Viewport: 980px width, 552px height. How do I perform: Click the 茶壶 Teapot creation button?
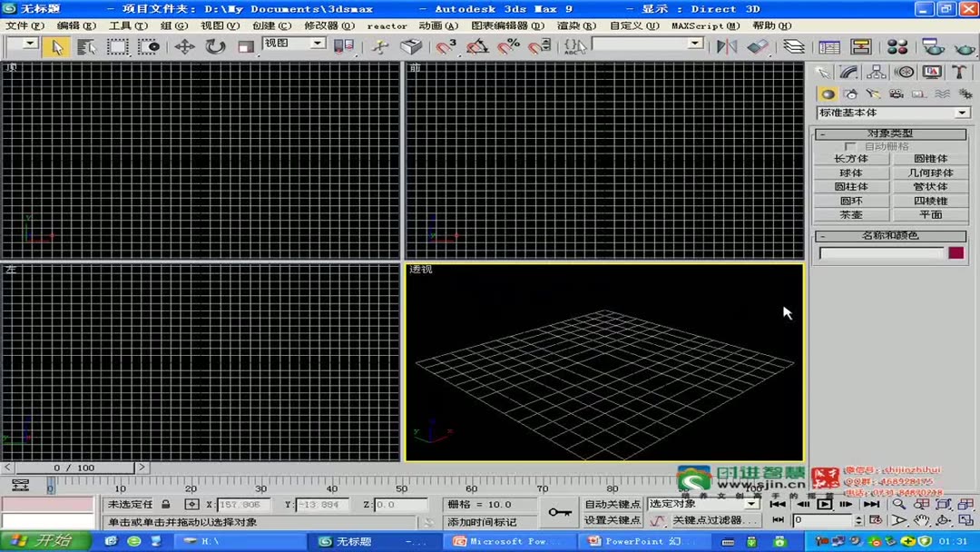tap(851, 215)
